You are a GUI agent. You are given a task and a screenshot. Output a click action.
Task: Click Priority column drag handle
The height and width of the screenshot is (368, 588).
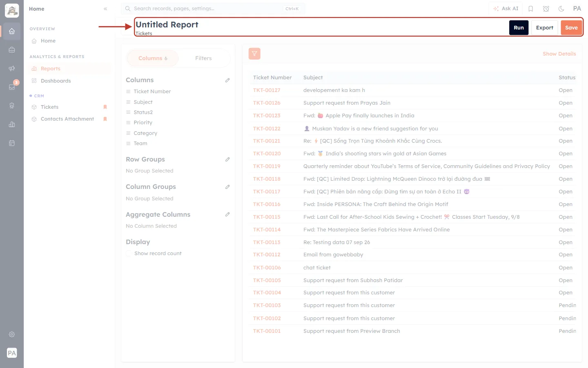pyautogui.click(x=128, y=123)
